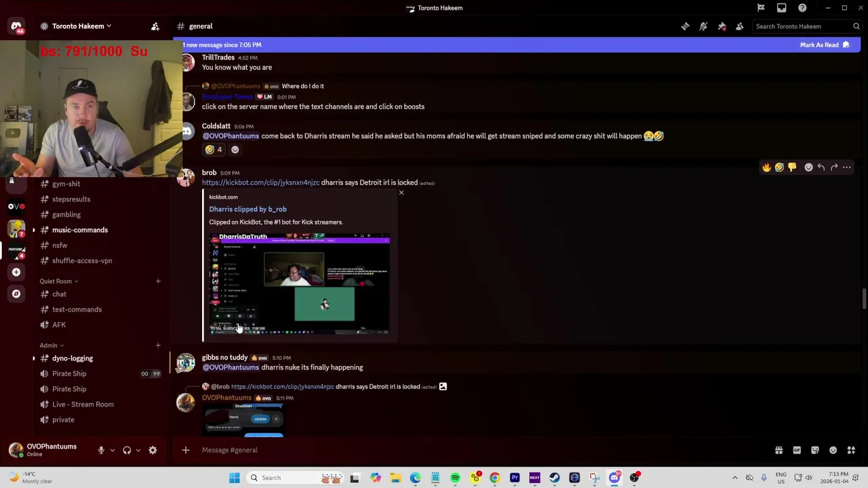
Task: Mute microphone in user panel
Action: [101, 450]
